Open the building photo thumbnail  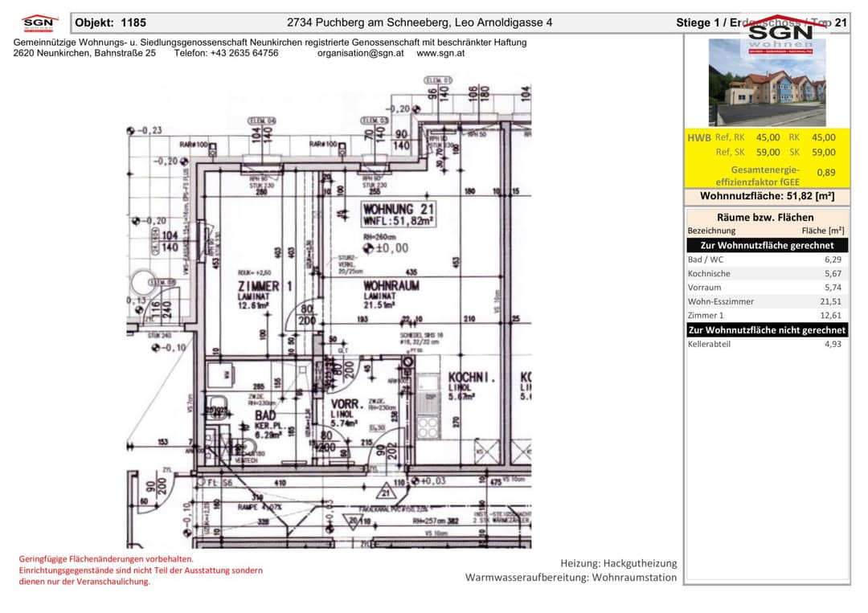click(768, 83)
